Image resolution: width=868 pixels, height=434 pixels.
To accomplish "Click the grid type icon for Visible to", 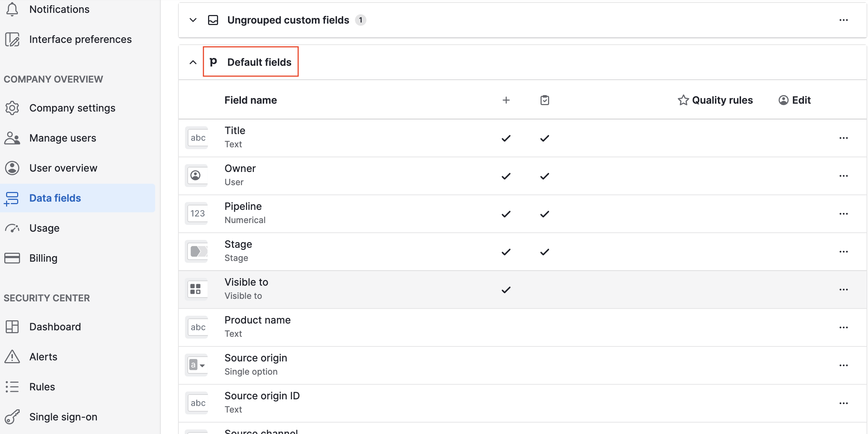I will coord(197,290).
